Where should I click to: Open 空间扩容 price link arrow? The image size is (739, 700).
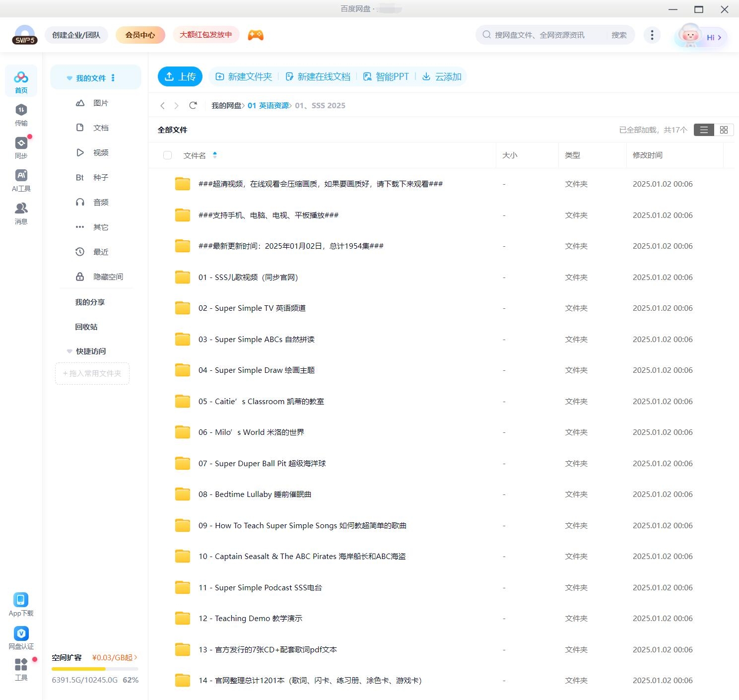click(x=135, y=657)
